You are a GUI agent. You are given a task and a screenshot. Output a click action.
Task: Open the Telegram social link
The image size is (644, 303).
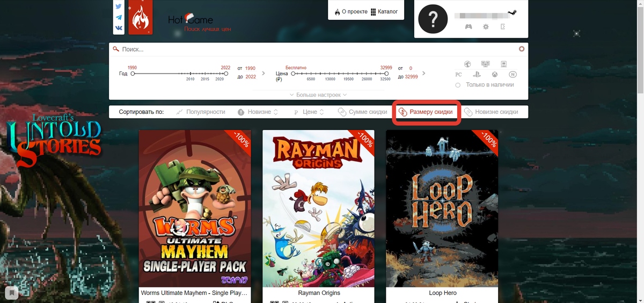pos(119,17)
